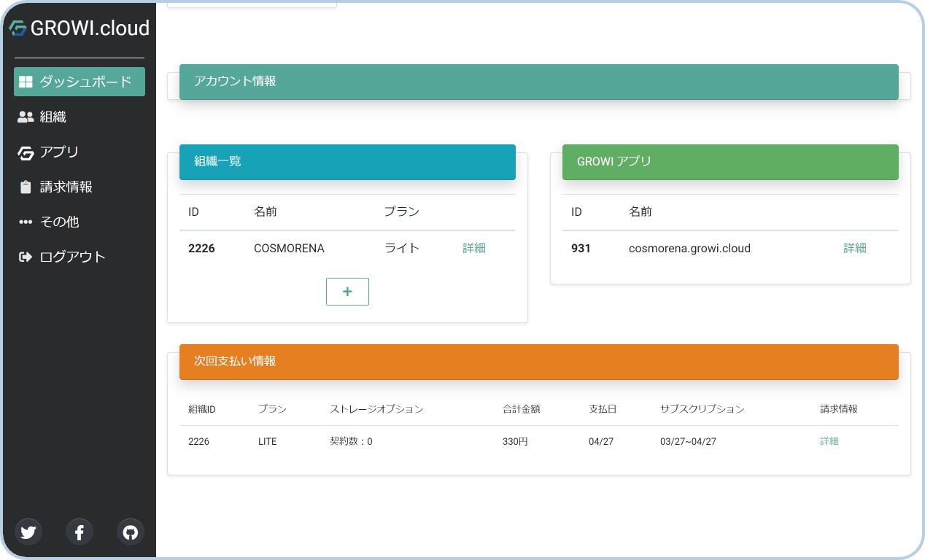Click the ストレージオプション column header

click(376, 409)
